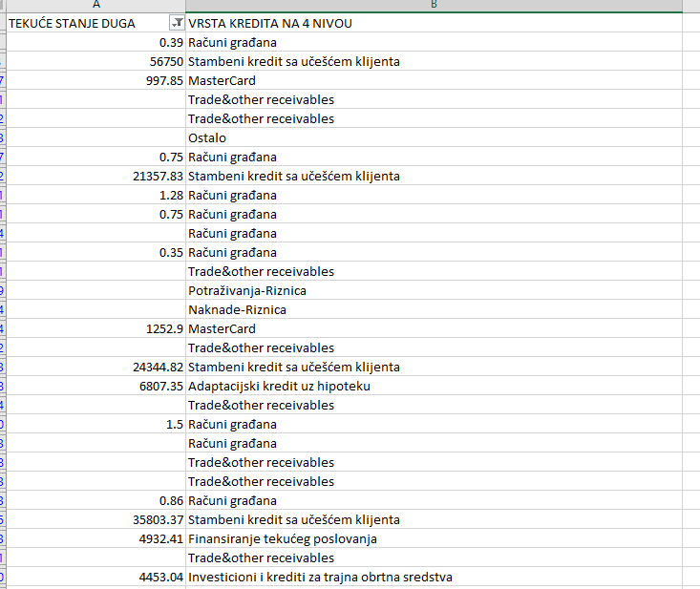Viewport: 700px width, 589px height.
Task: Select cell with value 0.35
Action: click(96, 252)
